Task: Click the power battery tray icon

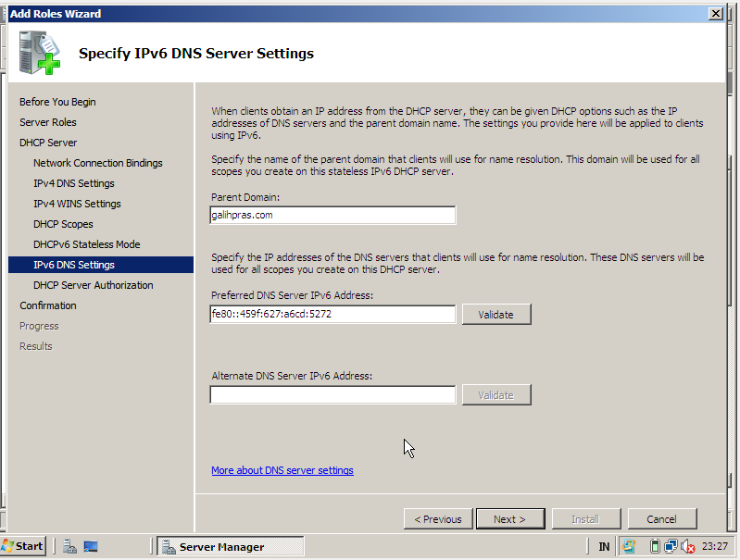Action: (655, 546)
